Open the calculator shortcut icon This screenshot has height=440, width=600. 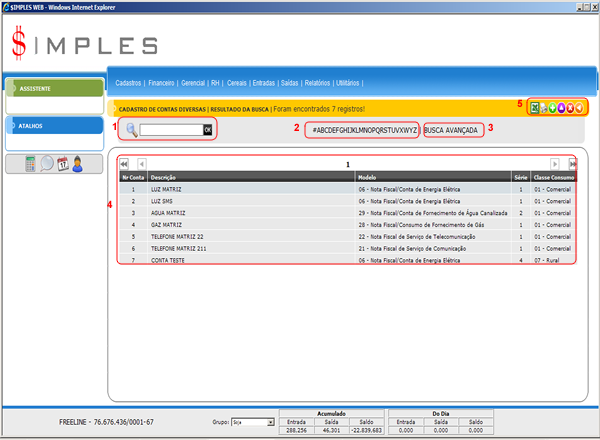[31, 164]
